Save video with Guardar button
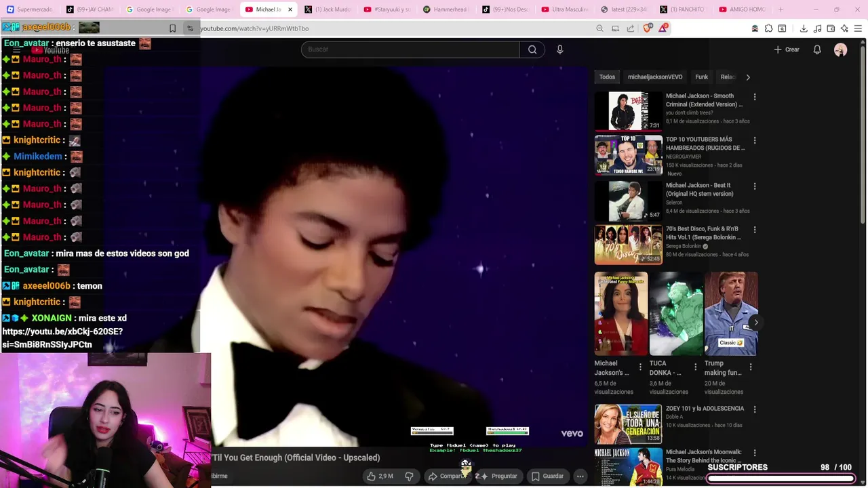The image size is (868, 488). click(x=547, y=476)
